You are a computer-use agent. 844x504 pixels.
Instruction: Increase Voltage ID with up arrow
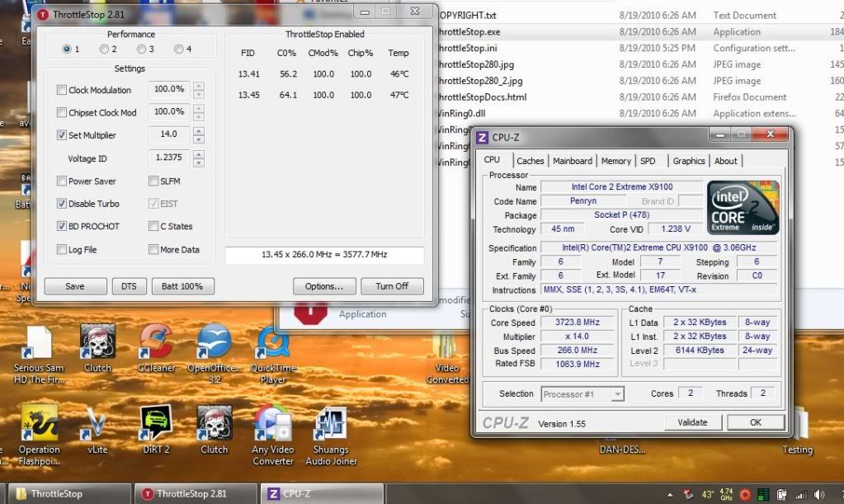coord(199,153)
